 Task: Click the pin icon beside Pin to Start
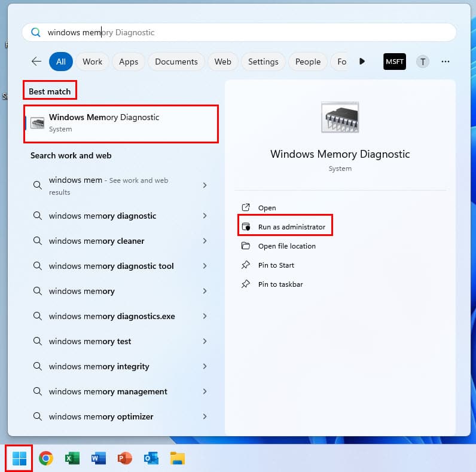pos(245,265)
